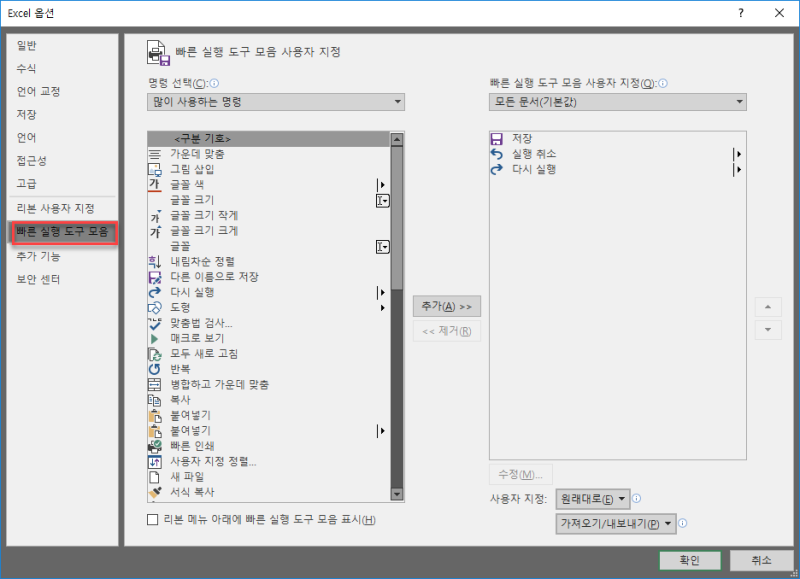Click info icon next to 명령 선택

(214, 83)
